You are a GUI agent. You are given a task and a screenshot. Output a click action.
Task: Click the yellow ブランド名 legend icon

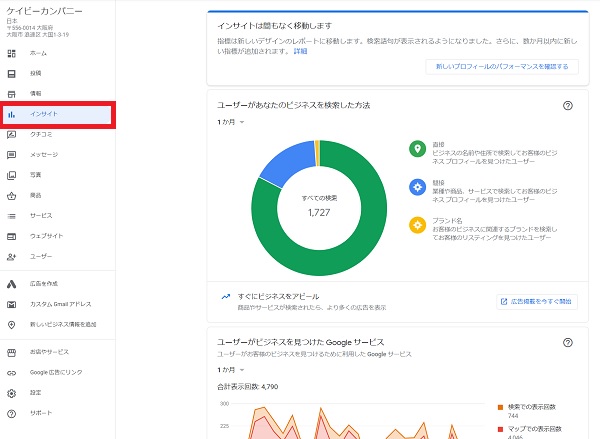417,225
